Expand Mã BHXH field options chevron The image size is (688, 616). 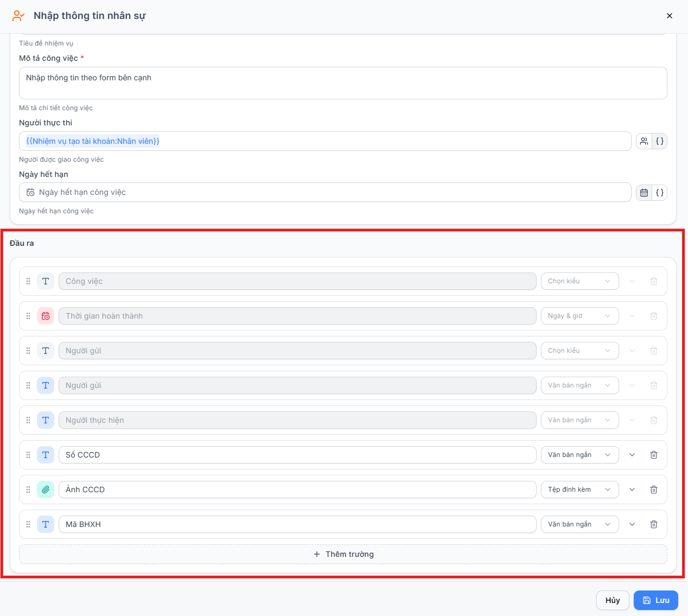coord(632,524)
